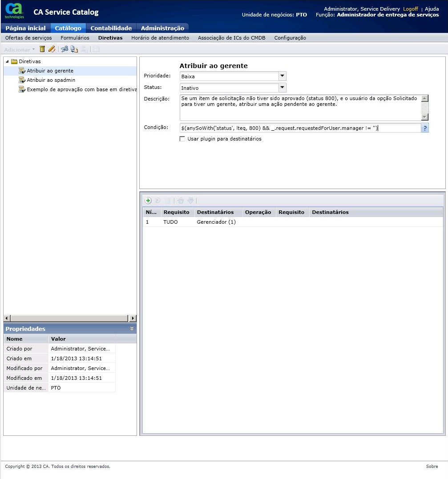This screenshot has width=448, height=479.
Task: Open the Formulários submenu item
Action: click(x=75, y=38)
